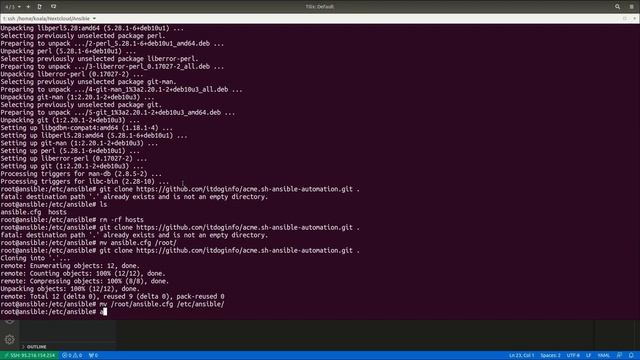The image size is (640, 360).
Task: Click the feedback icon in VS Code status bar
Action: 619,355
